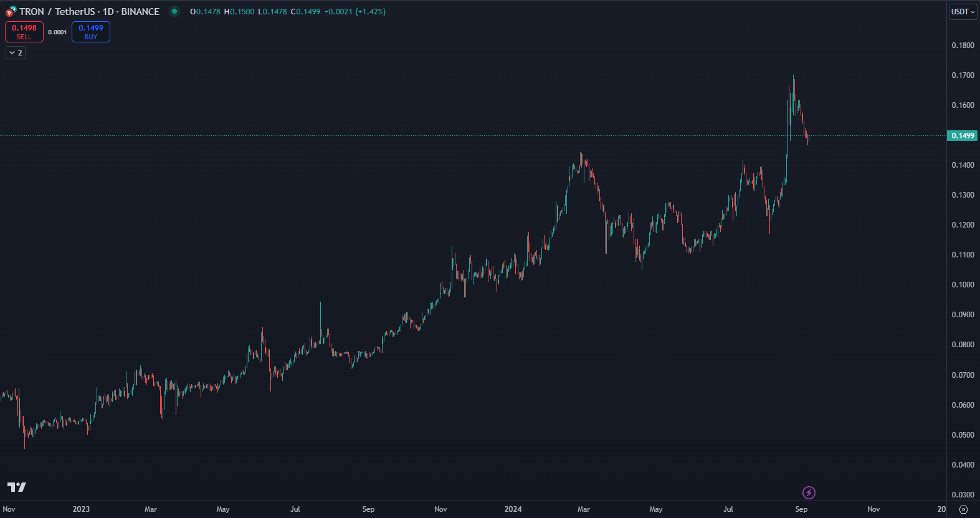Image resolution: width=980 pixels, height=518 pixels.
Task: Click the 0.0400 price axis label
Action: click(x=963, y=465)
